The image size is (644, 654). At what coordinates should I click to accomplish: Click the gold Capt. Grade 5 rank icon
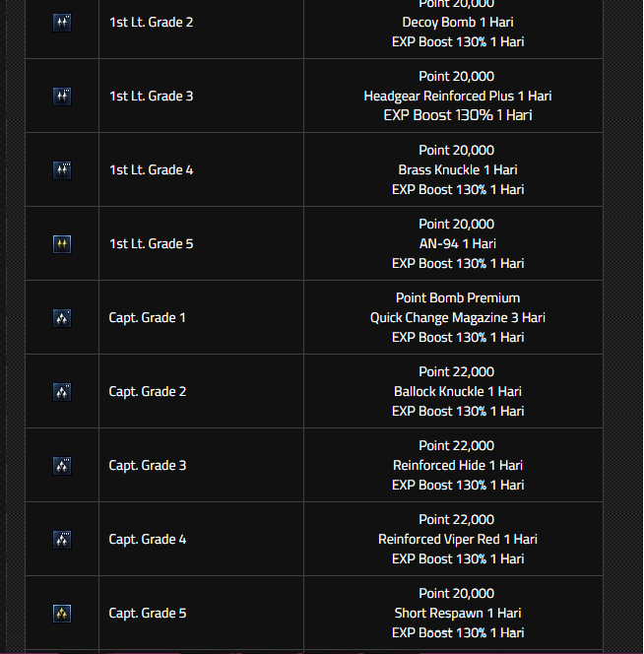click(62, 613)
